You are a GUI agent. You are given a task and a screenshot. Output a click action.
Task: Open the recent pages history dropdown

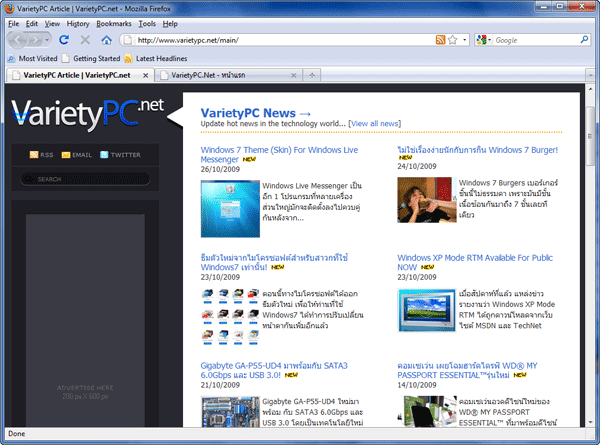click(47, 40)
